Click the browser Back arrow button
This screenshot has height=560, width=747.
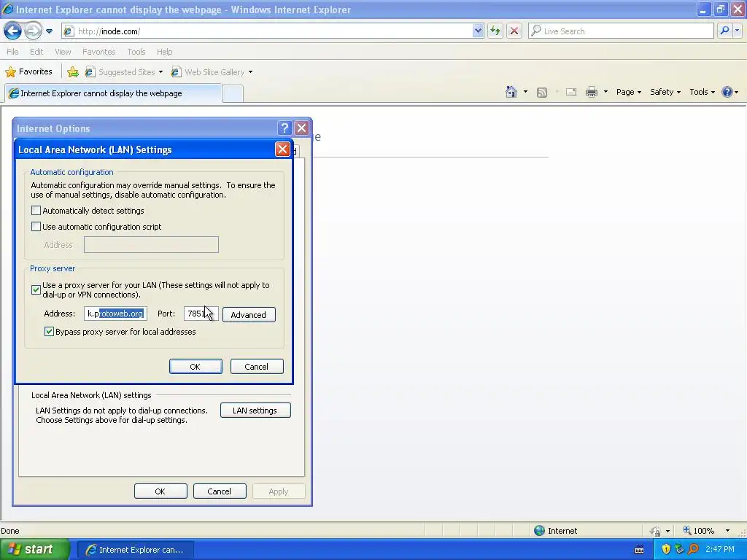point(13,31)
